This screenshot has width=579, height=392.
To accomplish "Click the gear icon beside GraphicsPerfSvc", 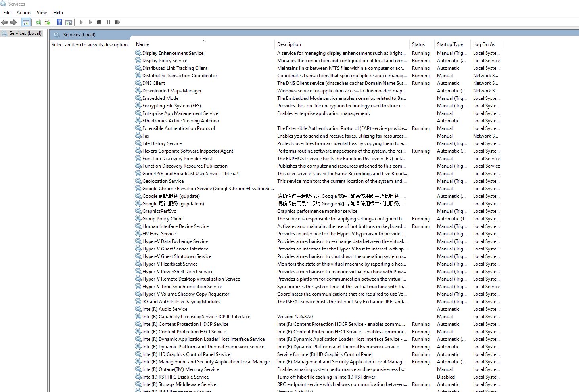I will (x=138, y=211).
